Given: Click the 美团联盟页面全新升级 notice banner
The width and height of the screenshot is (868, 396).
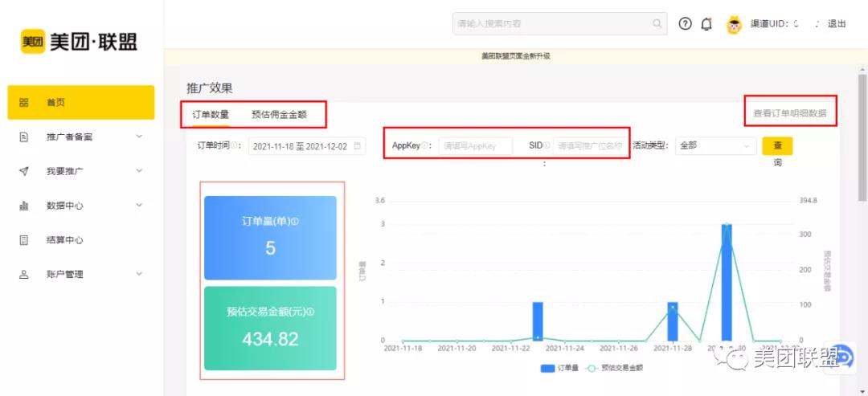Looking at the screenshot, I should [515, 56].
